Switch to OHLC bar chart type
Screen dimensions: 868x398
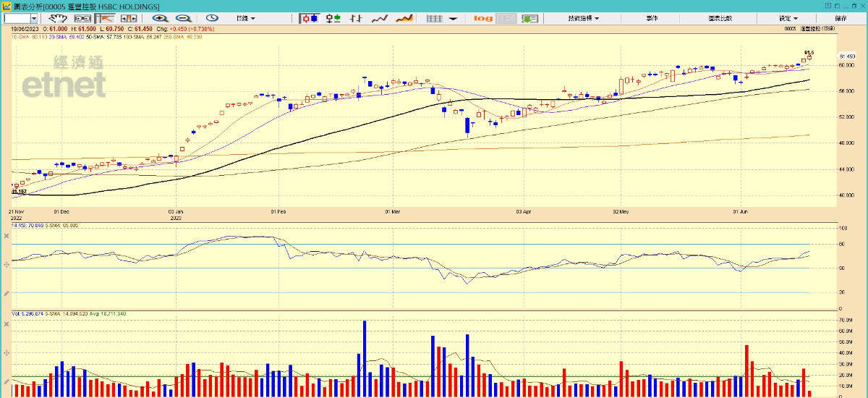click(356, 18)
